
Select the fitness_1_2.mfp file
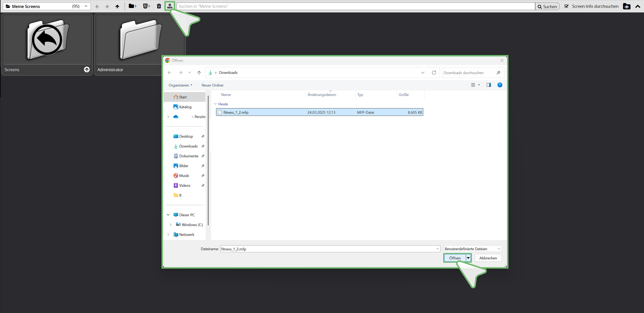tap(236, 112)
